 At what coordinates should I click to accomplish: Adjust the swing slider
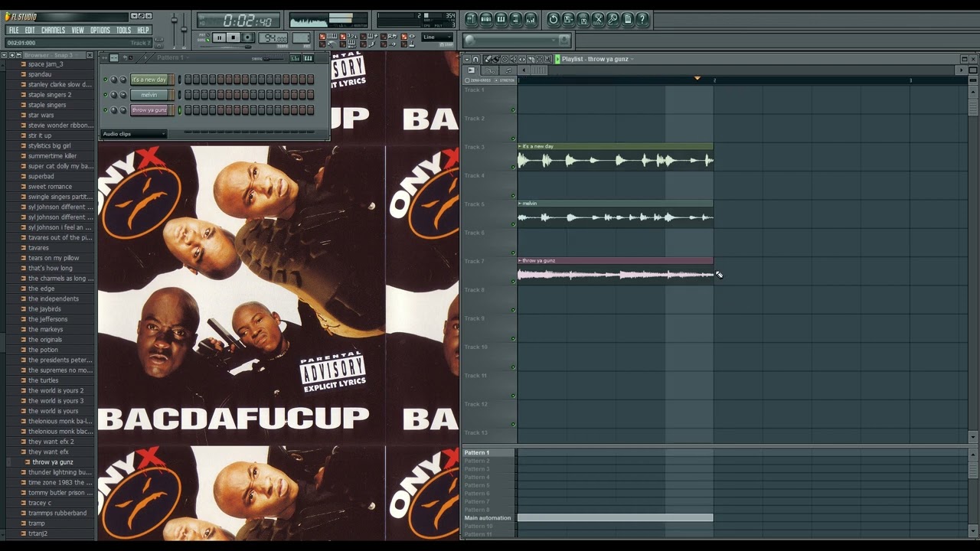coord(274,59)
